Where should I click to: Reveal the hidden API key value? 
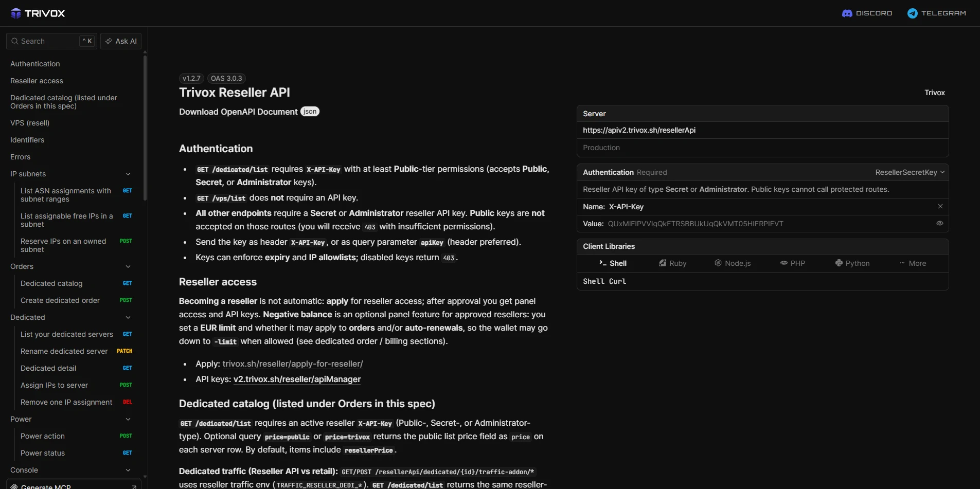(x=940, y=224)
